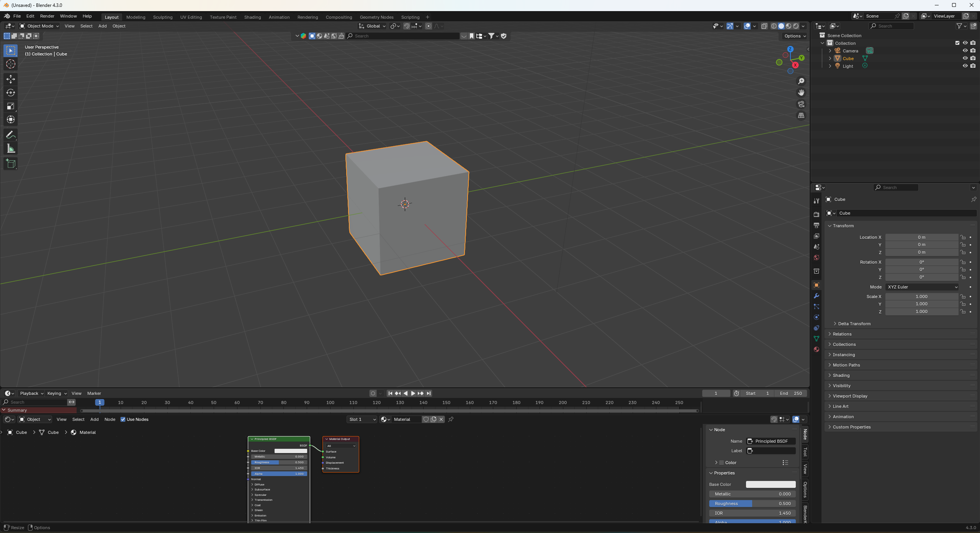
Task: Switch to the Shading workspace tab
Action: click(x=252, y=17)
